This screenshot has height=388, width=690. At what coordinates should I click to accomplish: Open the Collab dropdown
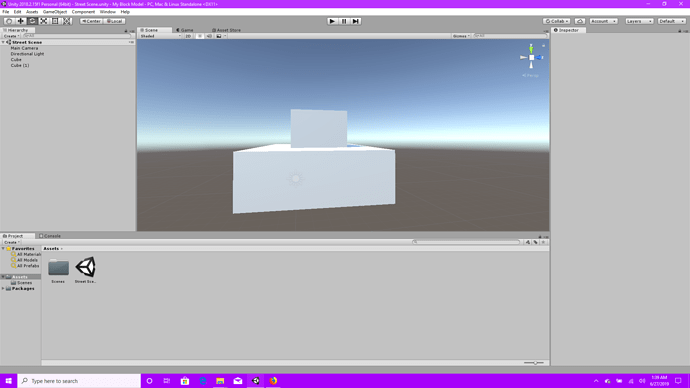[557, 21]
